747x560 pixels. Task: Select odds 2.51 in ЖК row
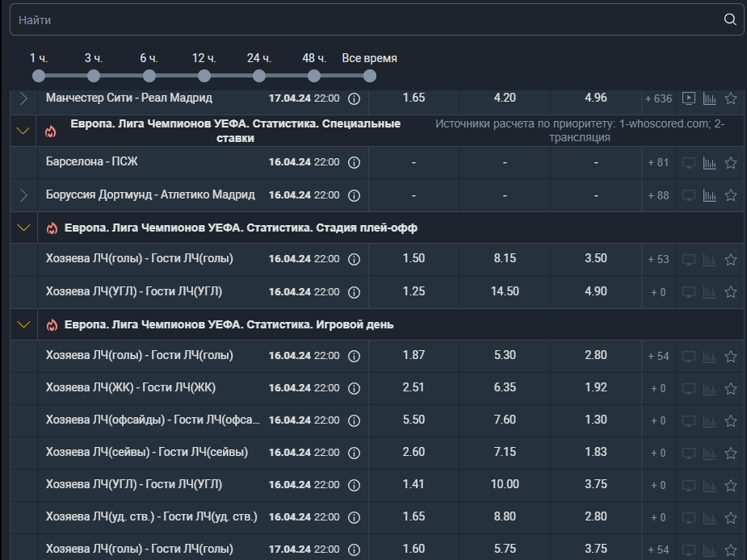pyautogui.click(x=413, y=387)
